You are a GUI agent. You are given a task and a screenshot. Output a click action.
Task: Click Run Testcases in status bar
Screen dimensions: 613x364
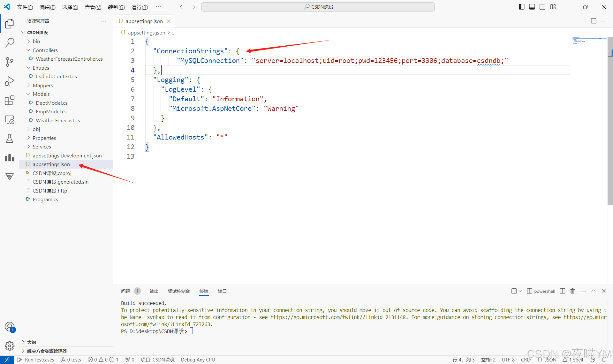(35, 360)
